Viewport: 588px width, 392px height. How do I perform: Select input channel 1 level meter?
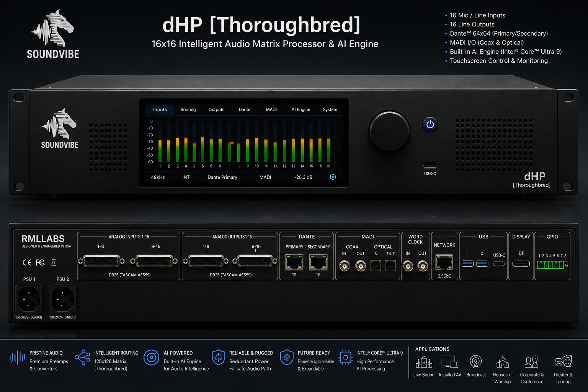(x=160, y=150)
